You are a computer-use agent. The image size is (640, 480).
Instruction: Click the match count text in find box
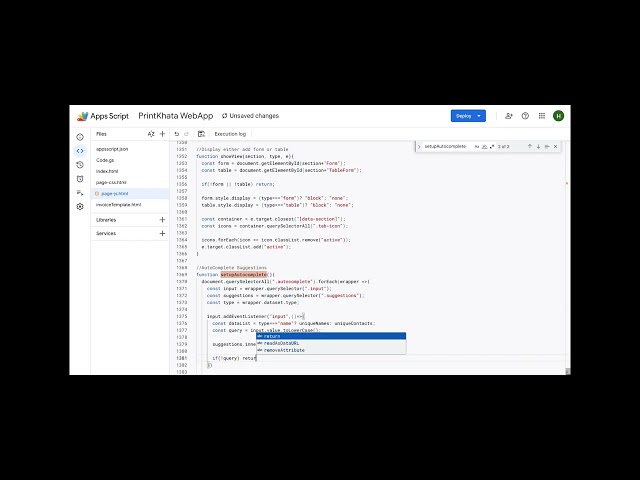(x=504, y=147)
